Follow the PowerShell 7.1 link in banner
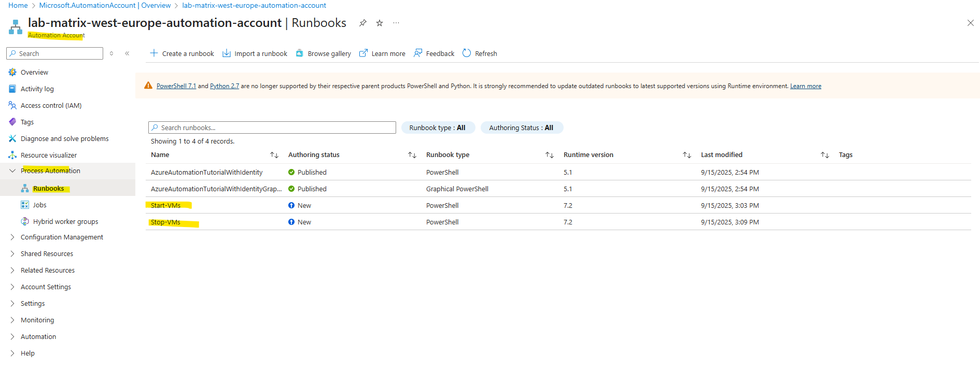The width and height of the screenshot is (980, 382). (176, 86)
